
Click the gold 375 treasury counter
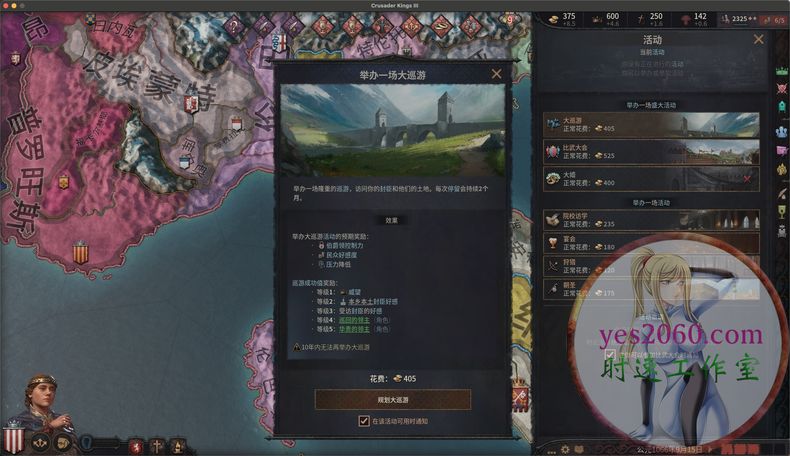[563, 19]
